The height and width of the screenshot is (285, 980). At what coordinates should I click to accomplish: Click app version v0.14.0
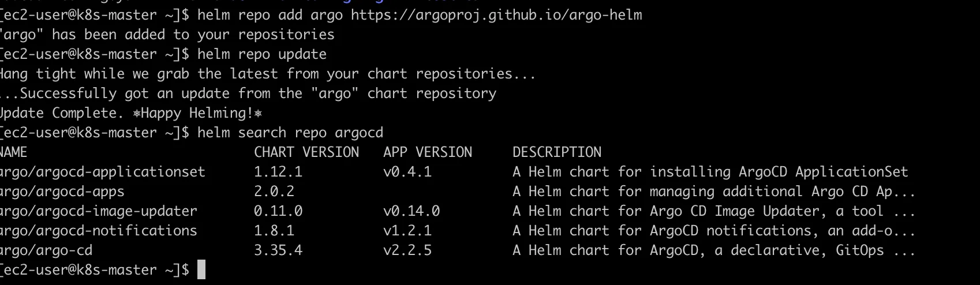click(x=412, y=211)
